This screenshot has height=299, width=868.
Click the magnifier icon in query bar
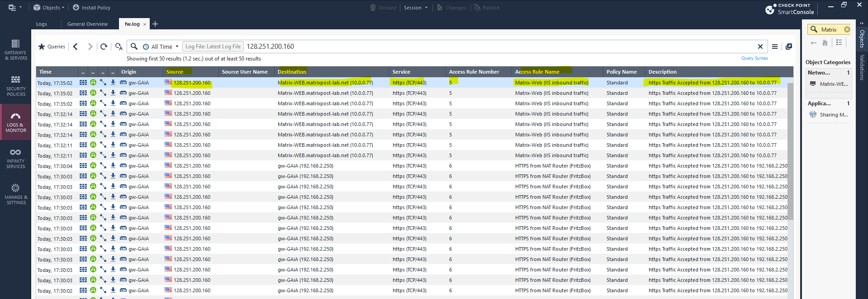click(x=134, y=46)
